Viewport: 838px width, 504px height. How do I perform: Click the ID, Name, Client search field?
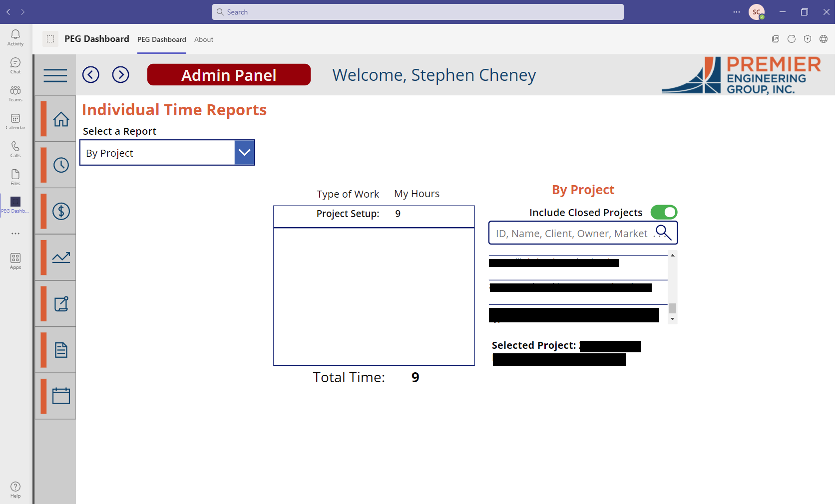coord(569,233)
